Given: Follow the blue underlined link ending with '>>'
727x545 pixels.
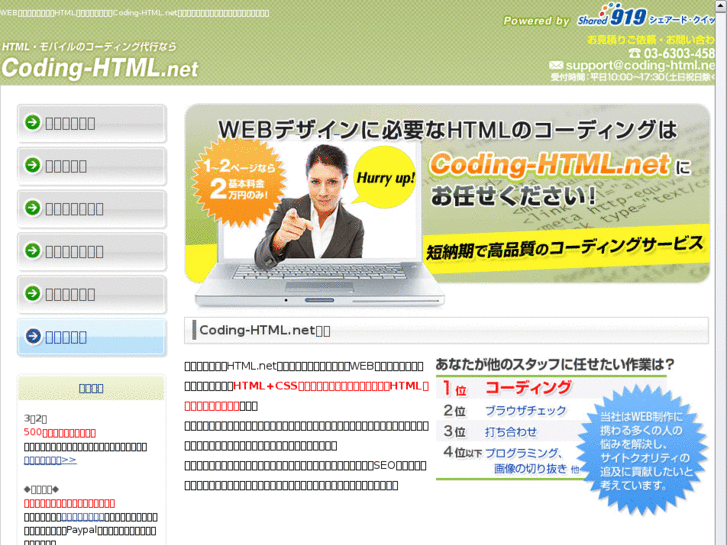Looking at the screenshot, I should coord(50,460).
